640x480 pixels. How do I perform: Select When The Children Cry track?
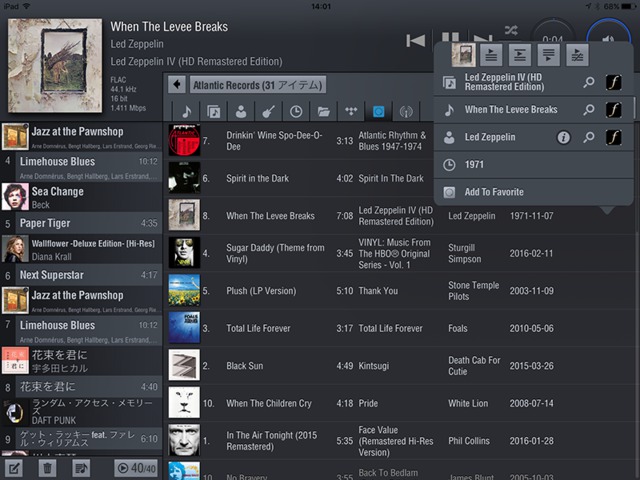pyautogui.click(x=401, y=403)
